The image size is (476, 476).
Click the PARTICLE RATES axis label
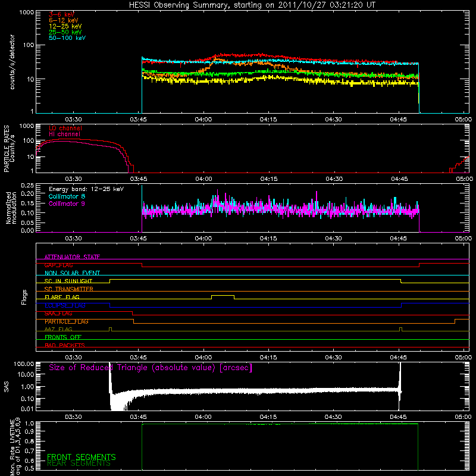[9, 149]
